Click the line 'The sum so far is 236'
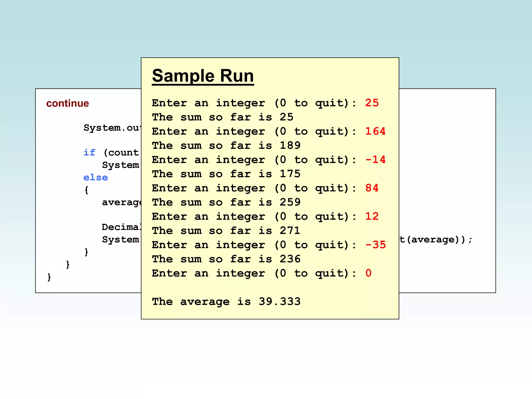Image resolution: width=532 pixels, height=399 pixels. point(226,259)
